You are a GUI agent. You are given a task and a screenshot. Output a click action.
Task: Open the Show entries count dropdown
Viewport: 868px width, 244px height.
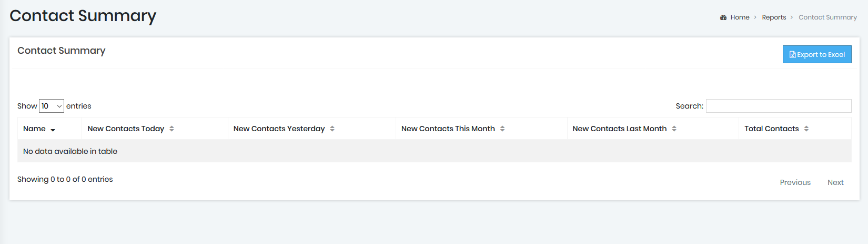tap(52, 106)
